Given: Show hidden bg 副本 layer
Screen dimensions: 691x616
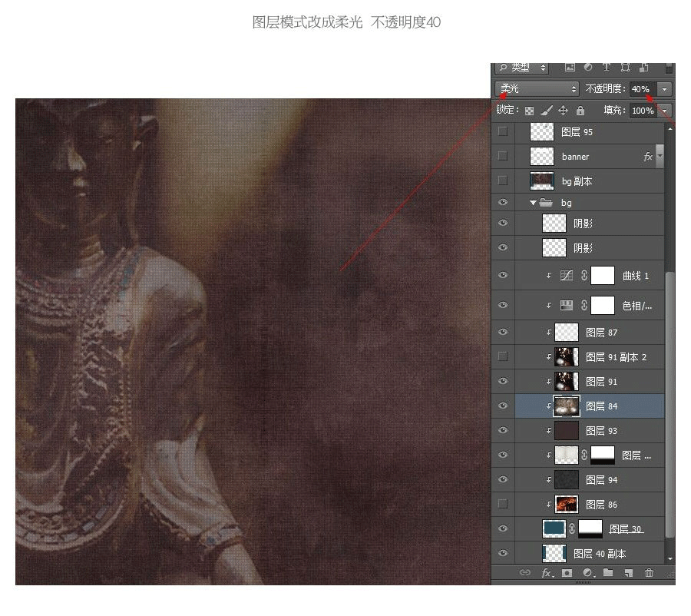Looking at the screenshot, I should pos(502,180).
